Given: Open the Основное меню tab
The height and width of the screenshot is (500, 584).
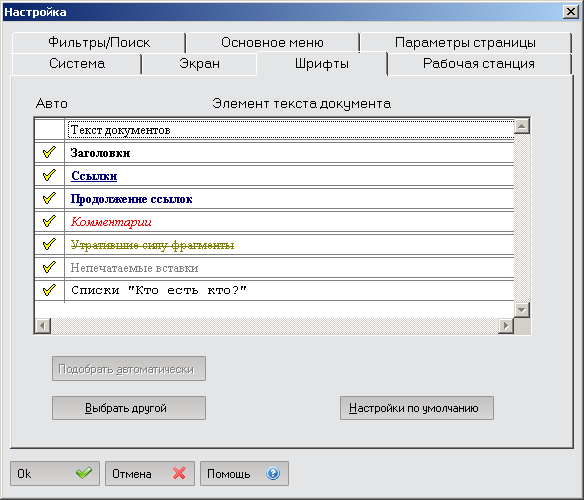Looking at the screenshot, I should pyautogui.click(x=272, y=42).
